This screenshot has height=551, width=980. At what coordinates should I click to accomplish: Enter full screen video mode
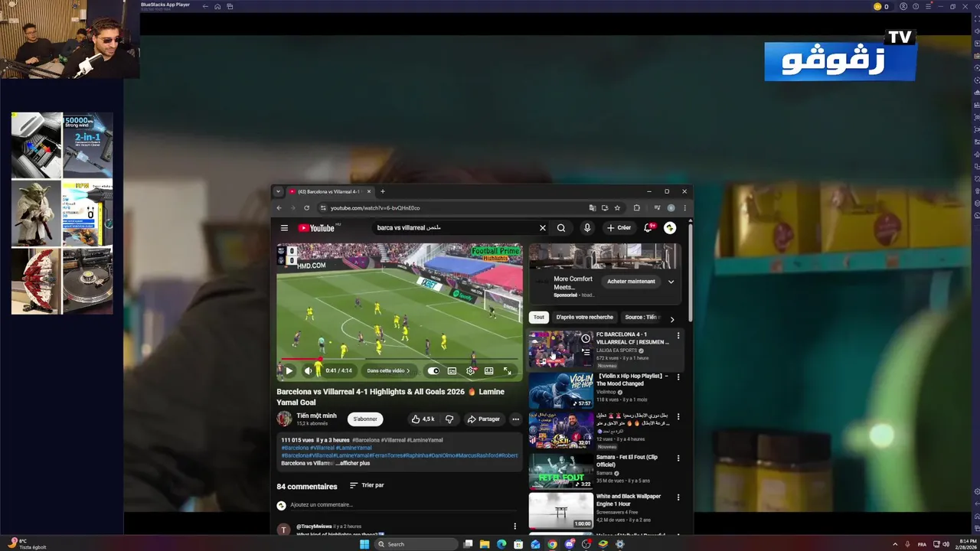tap(507, 371)
